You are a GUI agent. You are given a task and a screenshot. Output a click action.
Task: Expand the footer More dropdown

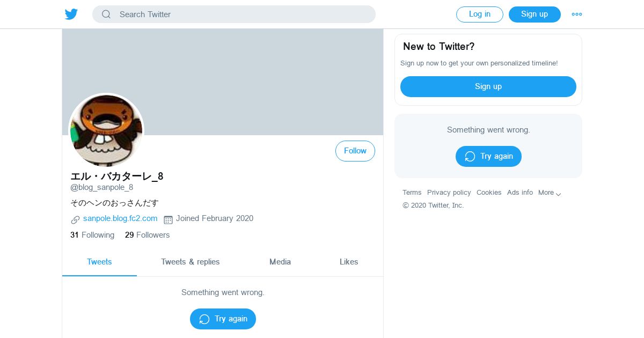click(550, 193)
